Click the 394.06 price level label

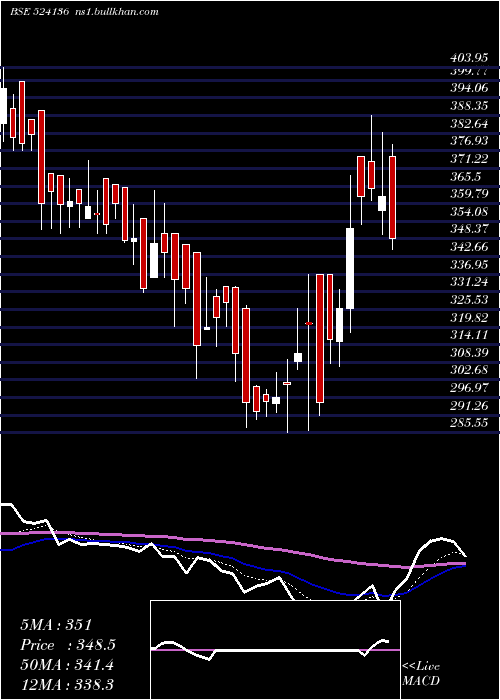pyautogui.click(x=469, y=88)
